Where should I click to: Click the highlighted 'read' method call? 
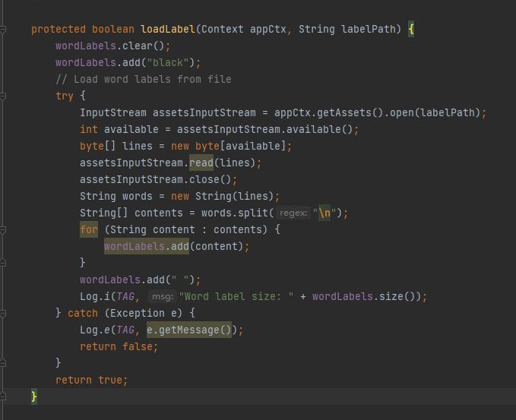201,163
